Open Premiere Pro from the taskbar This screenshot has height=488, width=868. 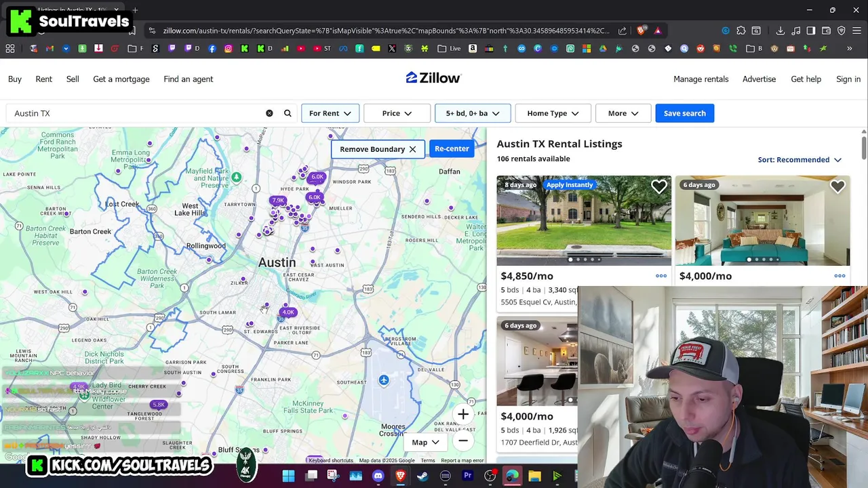tap(467, 476)
